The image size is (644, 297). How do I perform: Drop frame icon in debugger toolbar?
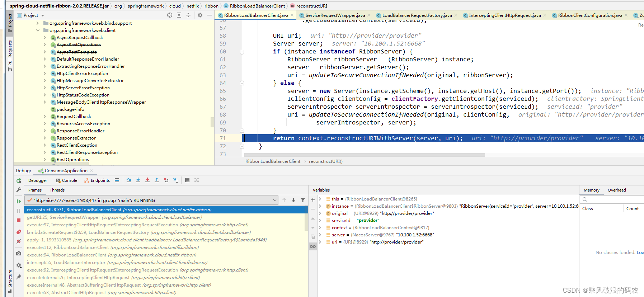click(x=166, y=180)
